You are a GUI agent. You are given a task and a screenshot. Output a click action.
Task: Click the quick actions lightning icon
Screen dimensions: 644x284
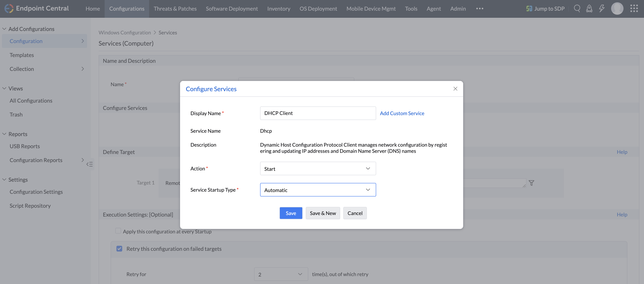[602, 8]
